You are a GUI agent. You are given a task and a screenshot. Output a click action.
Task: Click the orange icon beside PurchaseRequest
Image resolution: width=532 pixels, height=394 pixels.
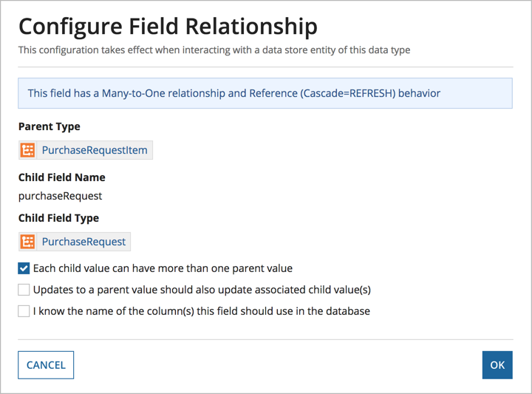28,241
